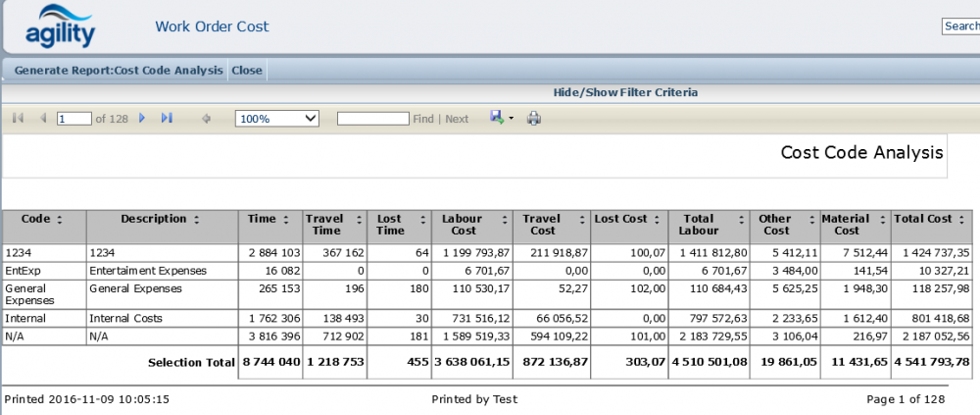Go to first page of report
Image resolution: width=980 pixels, height=415 pixels.
18,119
